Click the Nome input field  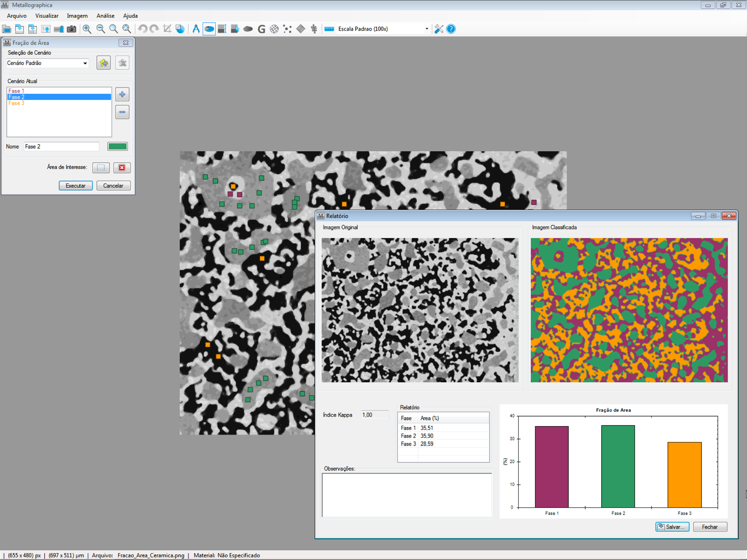pos(62,147)
